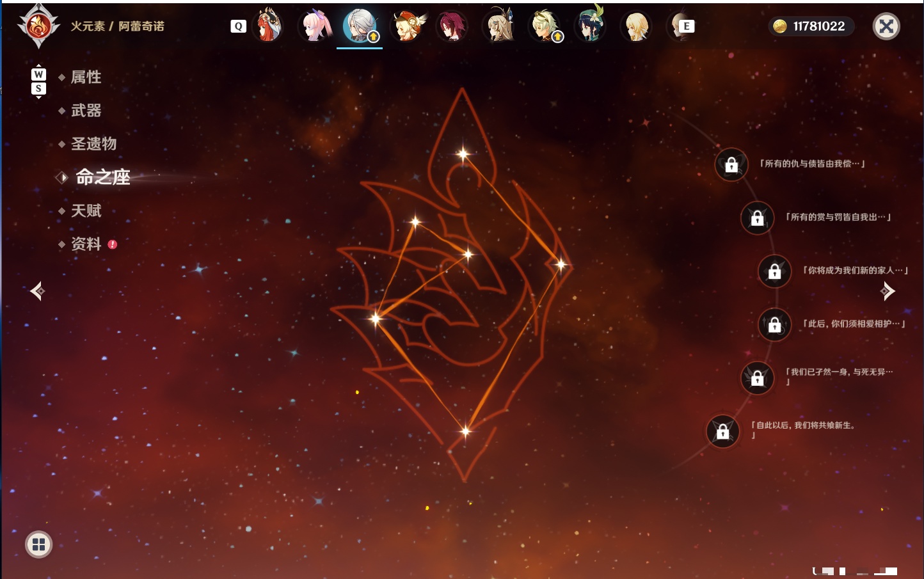Click the bottom star of the constellation
Image resolution: width=924 pixels, height=579 pixels.
click(x=465, y=431)
